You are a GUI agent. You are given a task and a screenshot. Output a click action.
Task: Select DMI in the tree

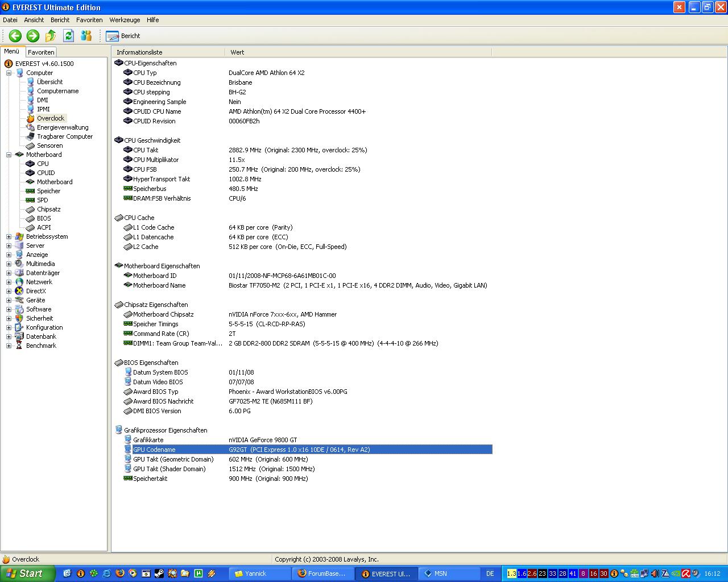point(43,100)
